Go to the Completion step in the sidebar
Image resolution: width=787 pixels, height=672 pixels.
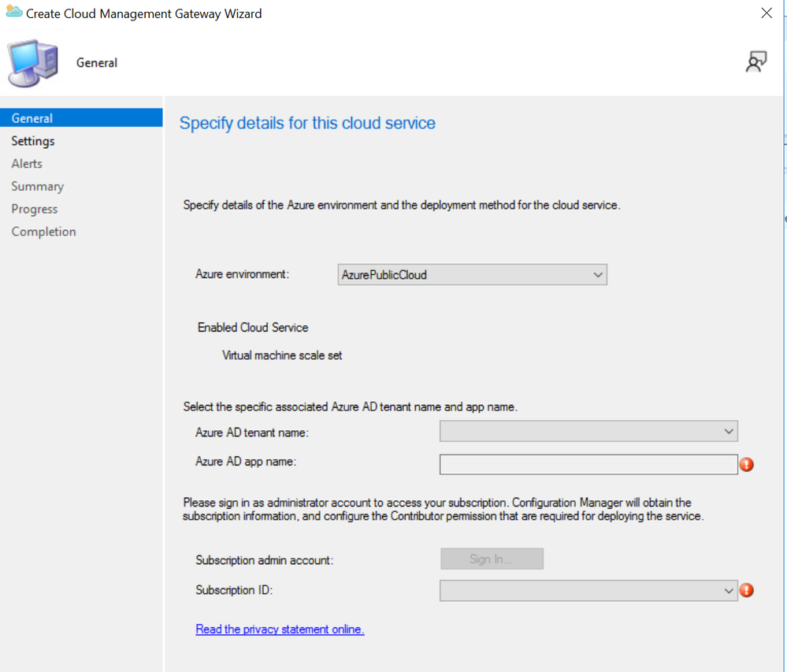point(43,232)
